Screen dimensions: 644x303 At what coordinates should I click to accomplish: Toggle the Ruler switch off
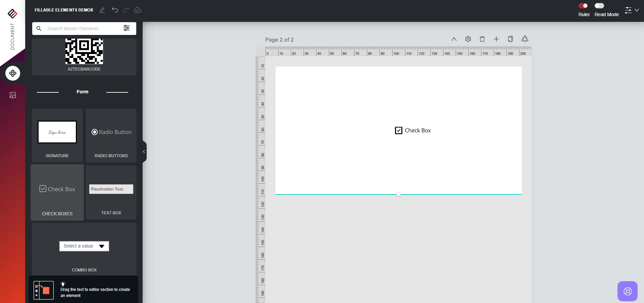click(x=583, y=6)
